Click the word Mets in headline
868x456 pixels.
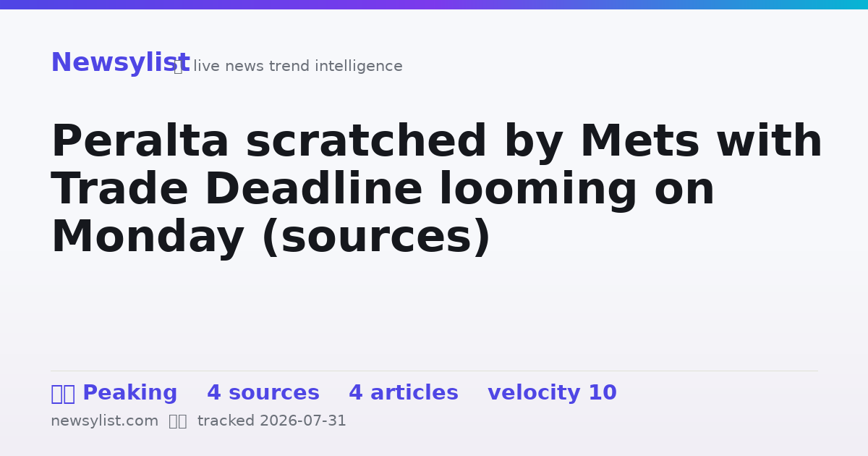click(639, 142)
